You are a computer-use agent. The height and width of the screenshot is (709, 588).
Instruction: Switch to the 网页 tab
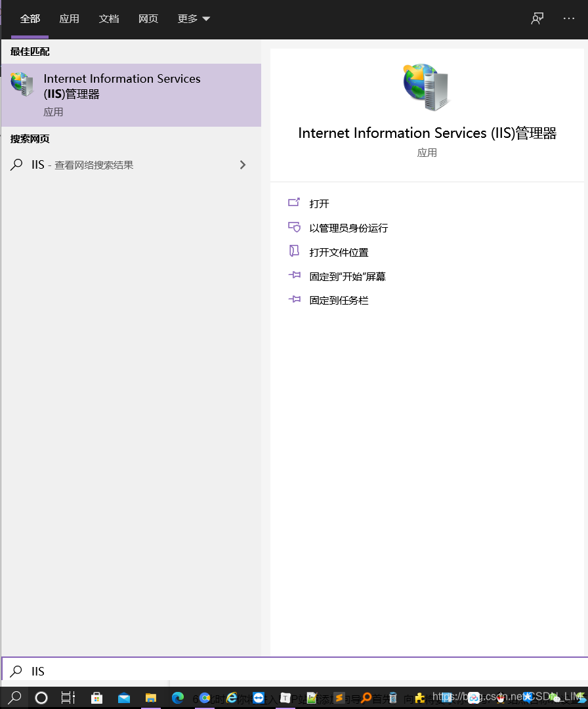(x=148, y=18)
